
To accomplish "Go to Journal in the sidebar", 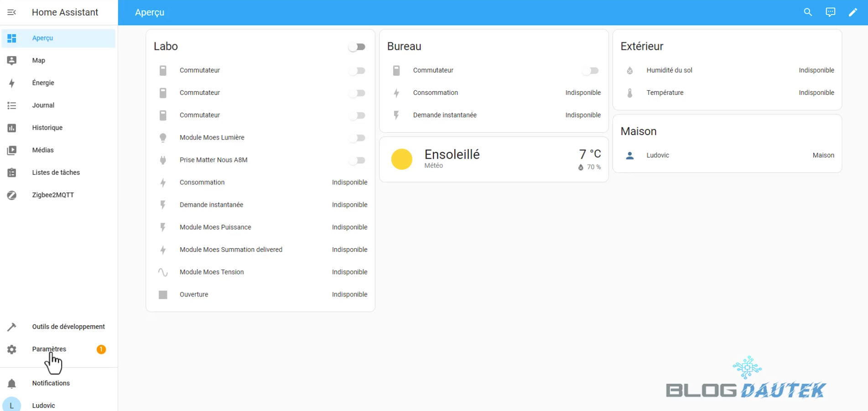I will (43, 105).
